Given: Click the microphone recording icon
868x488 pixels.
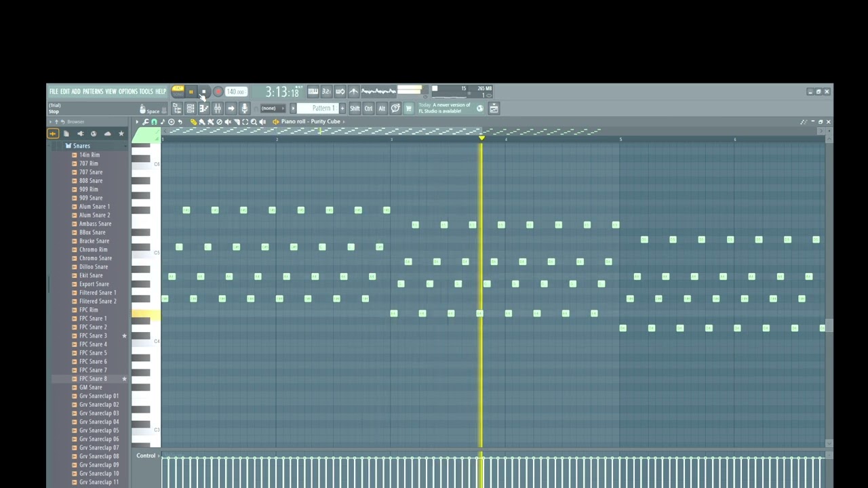Looking at the screenshot, I should [244, 108].
